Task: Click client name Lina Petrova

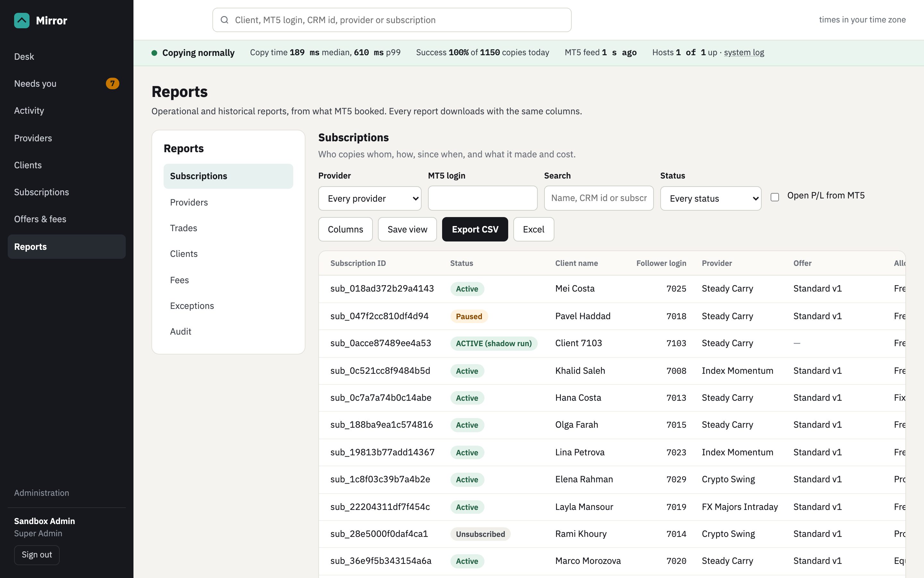Action: (x=580, y=452)
